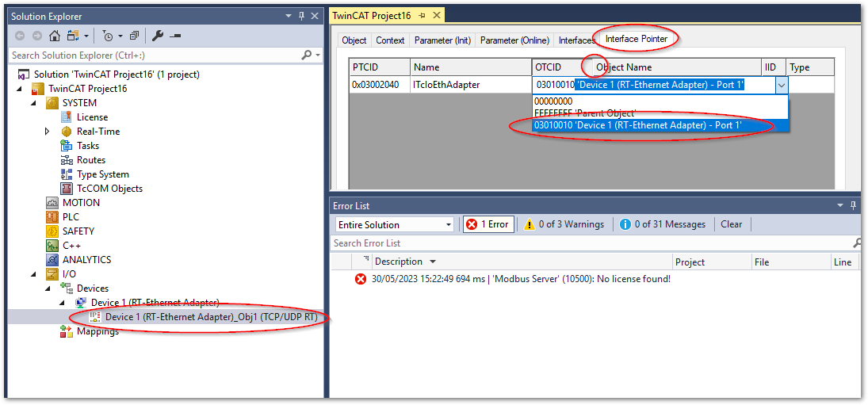Collapse the I/O node
The image size is (868, 405).
click(35, 274)
